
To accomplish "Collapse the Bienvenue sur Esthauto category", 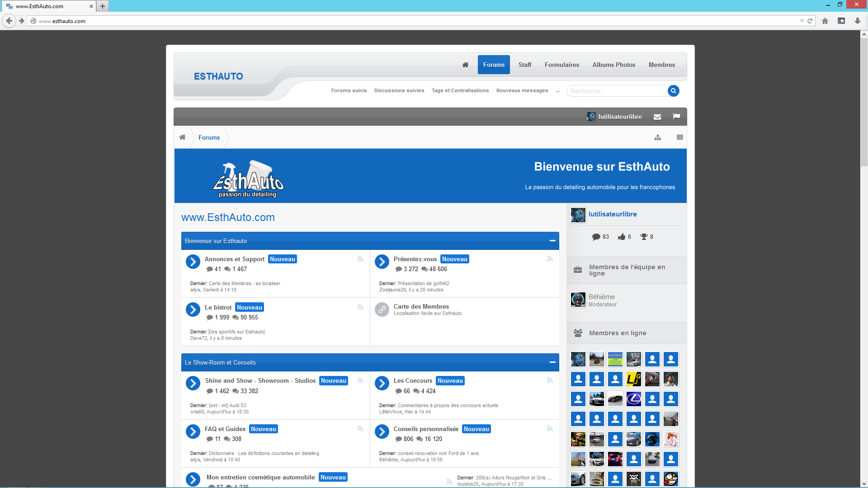I will tap(552, 241).
